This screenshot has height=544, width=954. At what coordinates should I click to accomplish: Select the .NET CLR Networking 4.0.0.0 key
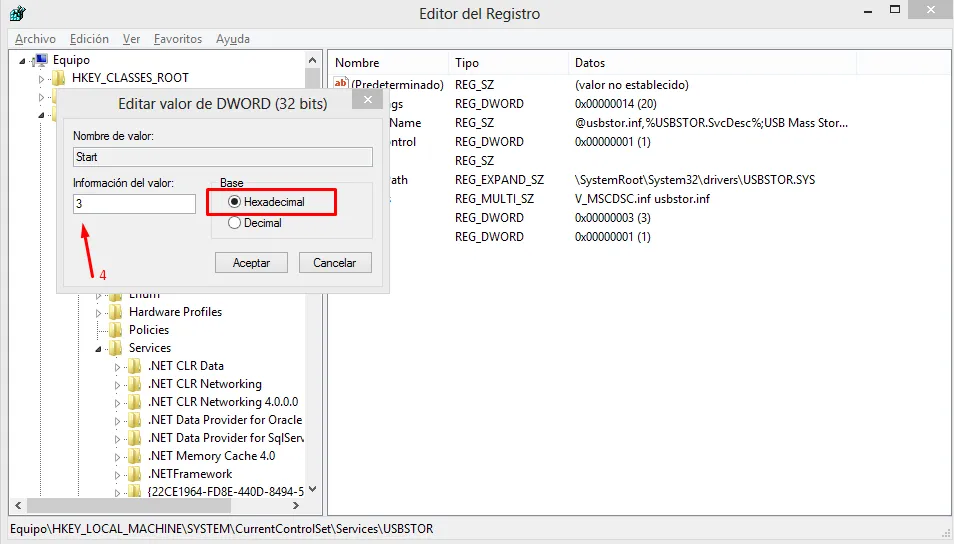point(223,402)
